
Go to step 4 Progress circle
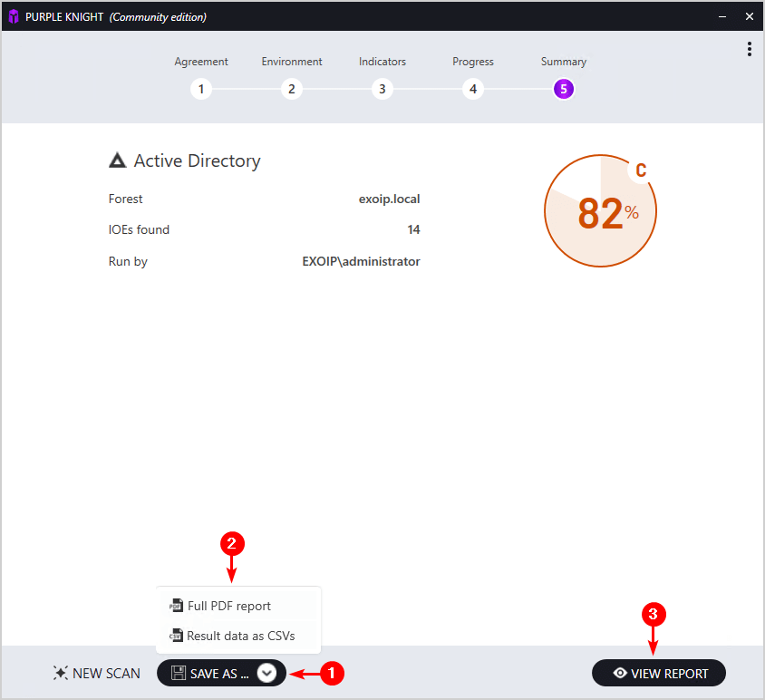pos(473,89)
